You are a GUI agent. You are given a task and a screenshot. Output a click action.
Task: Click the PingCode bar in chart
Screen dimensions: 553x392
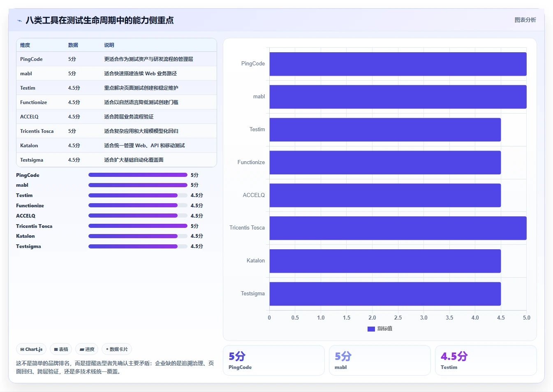point(398,64)
